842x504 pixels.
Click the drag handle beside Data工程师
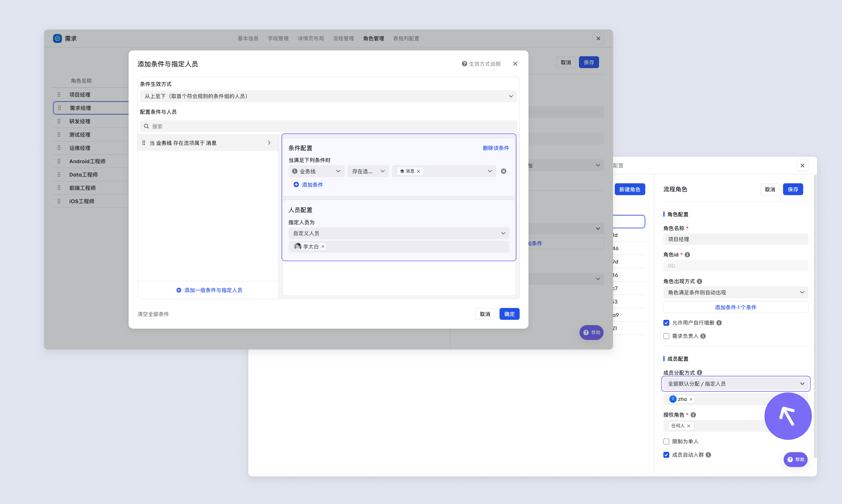[x=59, y=174]
